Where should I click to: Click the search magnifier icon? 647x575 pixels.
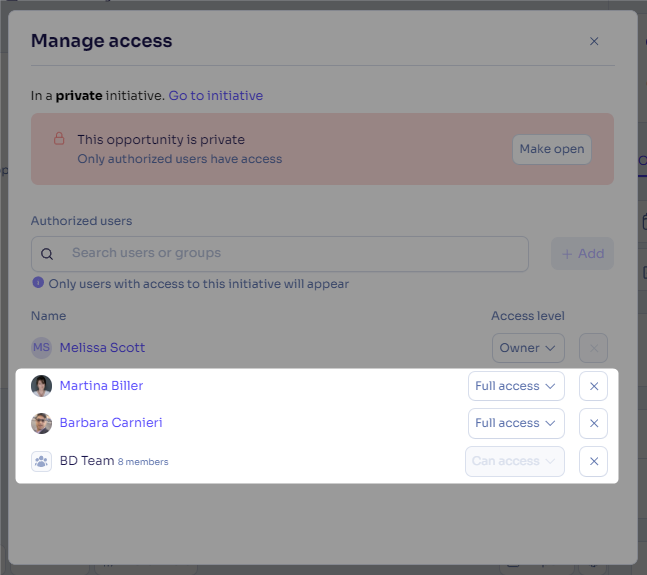47,254
